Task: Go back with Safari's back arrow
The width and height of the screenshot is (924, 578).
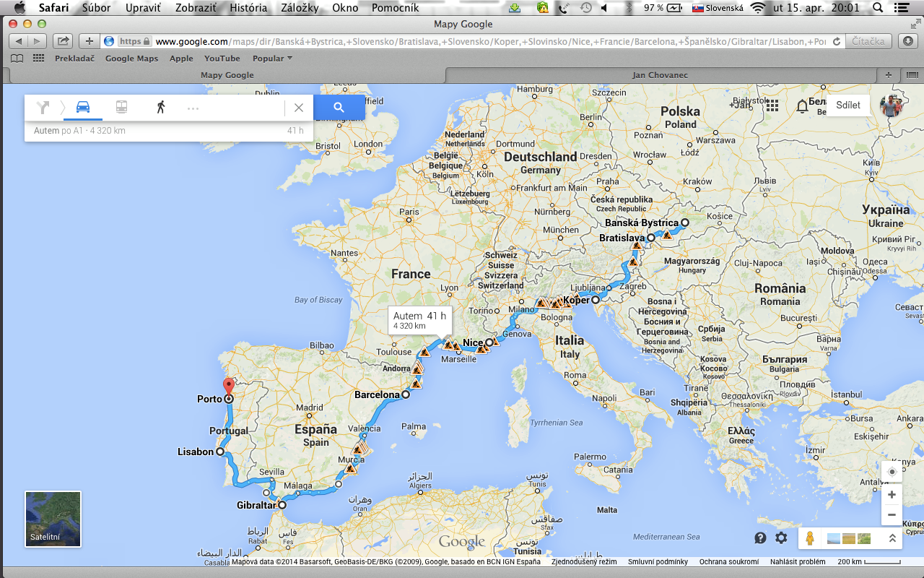Action: click(x=19, y=41)
